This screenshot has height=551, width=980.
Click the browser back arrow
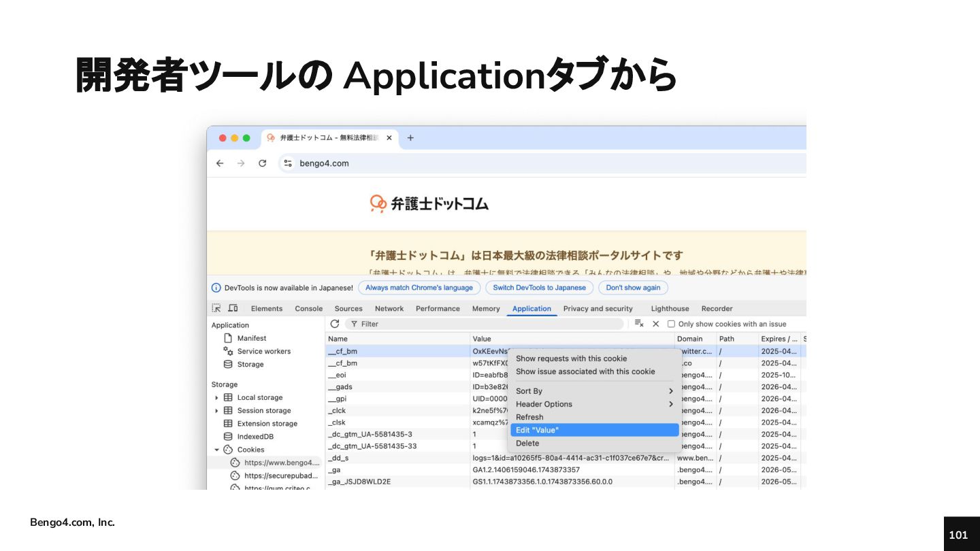click(220, 163)
